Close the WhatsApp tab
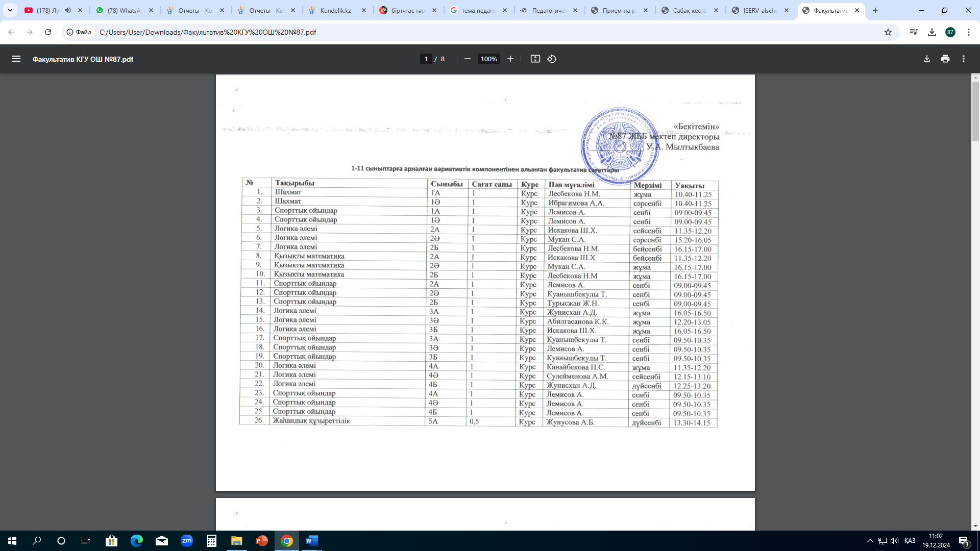The image size is (980, 551). 151,10
